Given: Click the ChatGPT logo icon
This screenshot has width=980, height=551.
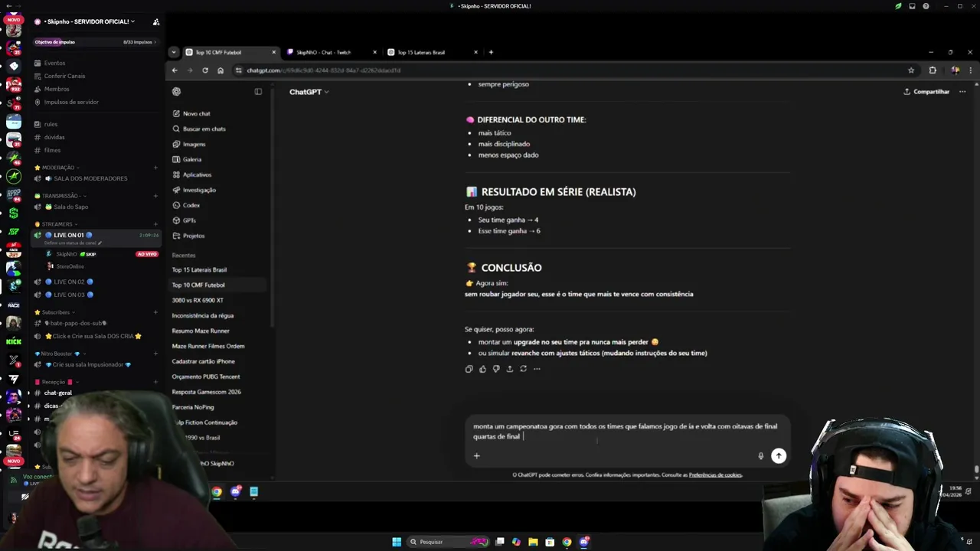Looking at the screenshot, I should click(x=176, y=92).
